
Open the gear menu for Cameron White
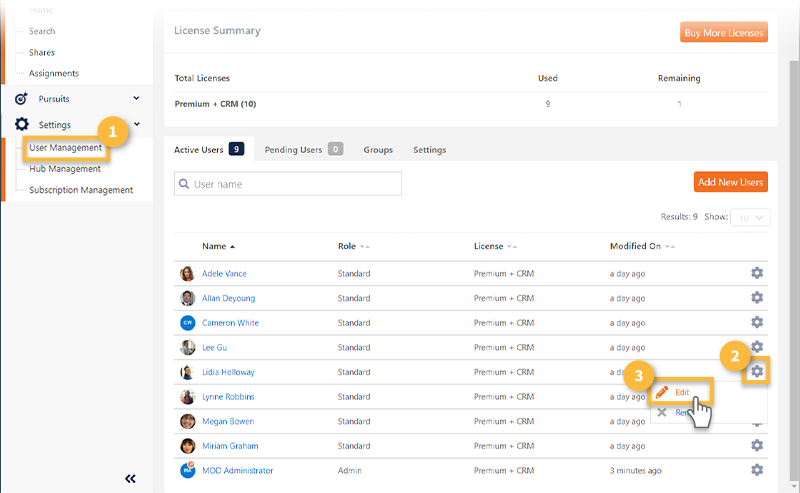757,322
